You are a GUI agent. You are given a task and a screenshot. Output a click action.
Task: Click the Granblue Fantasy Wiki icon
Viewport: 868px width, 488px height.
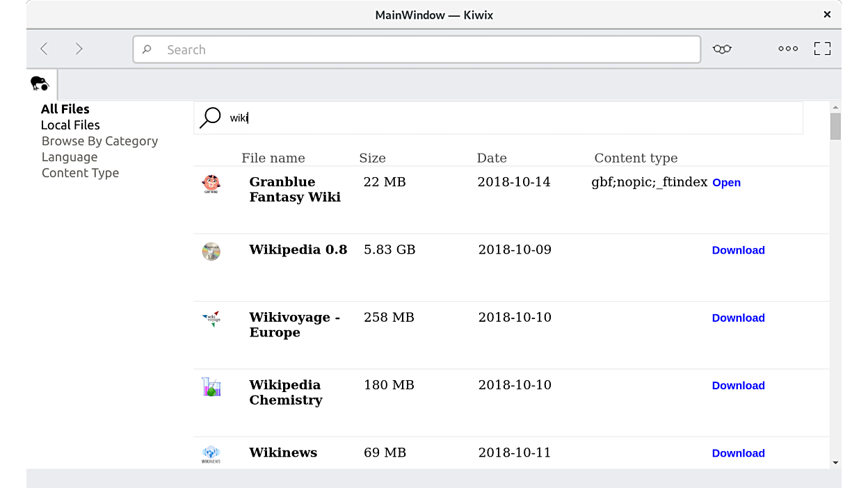click(x=211, y=184)
